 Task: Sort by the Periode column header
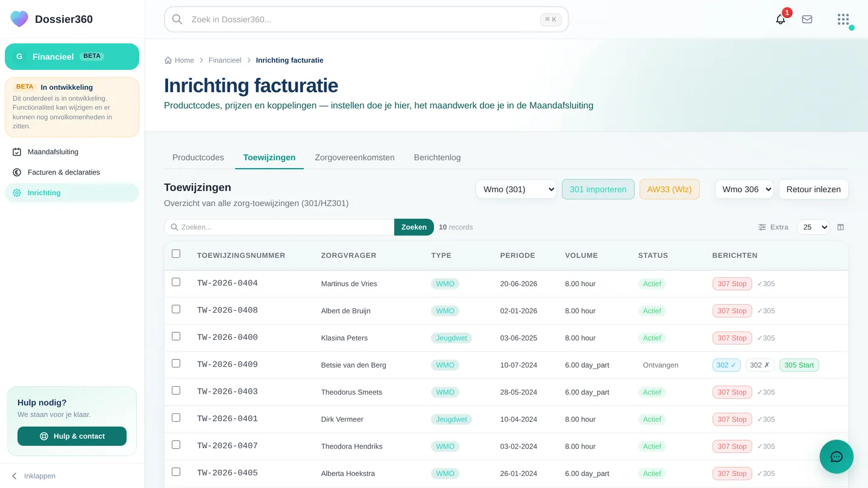coord(517,255)
